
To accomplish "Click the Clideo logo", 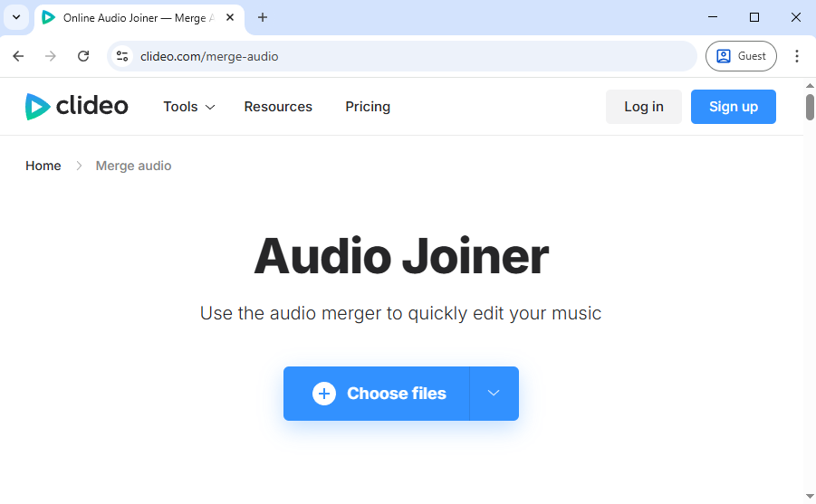I will [x=76, y=107].
